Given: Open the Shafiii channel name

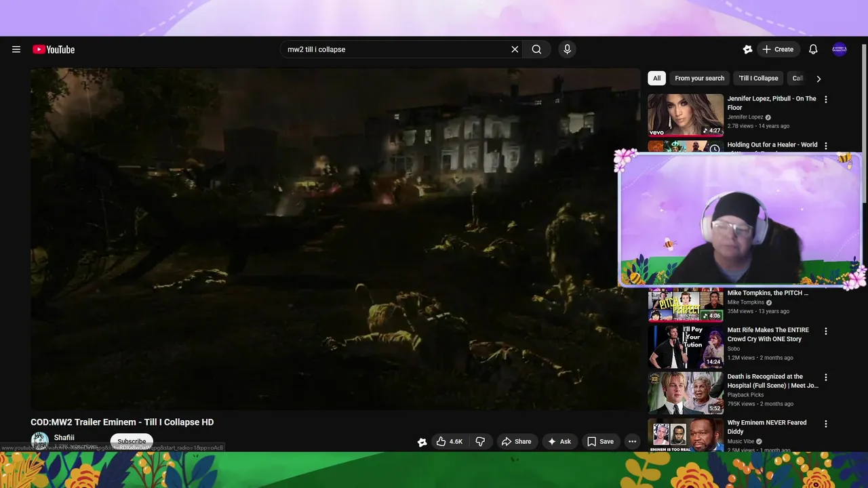Looking at the screenshot, I should 64,438.
